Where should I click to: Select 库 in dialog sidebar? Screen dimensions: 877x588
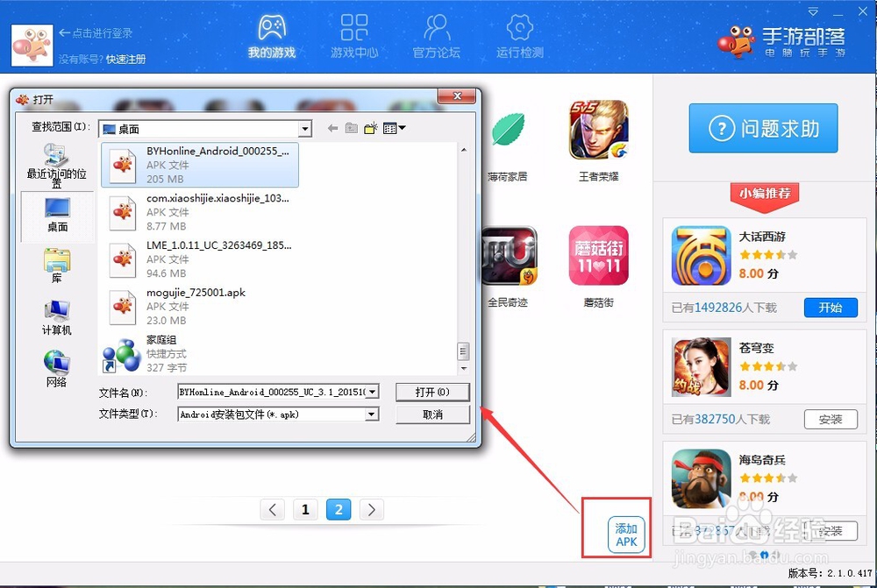[56, 266]
